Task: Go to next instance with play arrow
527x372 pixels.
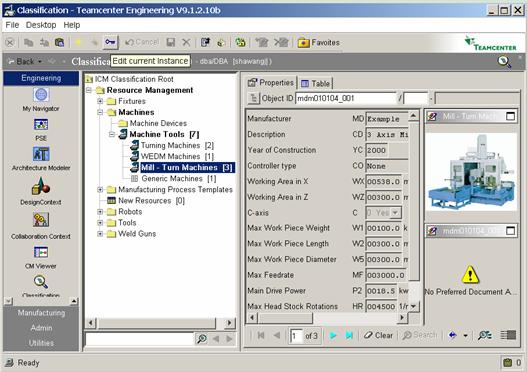Action: 333,335
